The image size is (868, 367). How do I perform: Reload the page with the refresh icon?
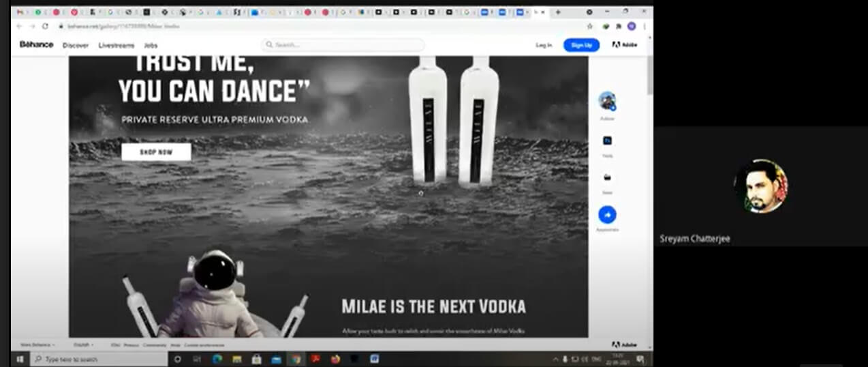pyautogui.click(x=46, y=26)
